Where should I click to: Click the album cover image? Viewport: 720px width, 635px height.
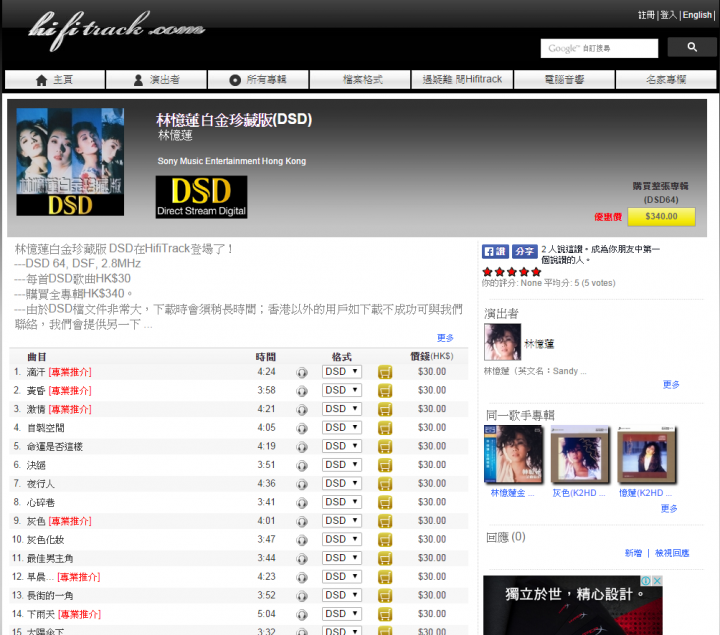(x=70, y=162)
